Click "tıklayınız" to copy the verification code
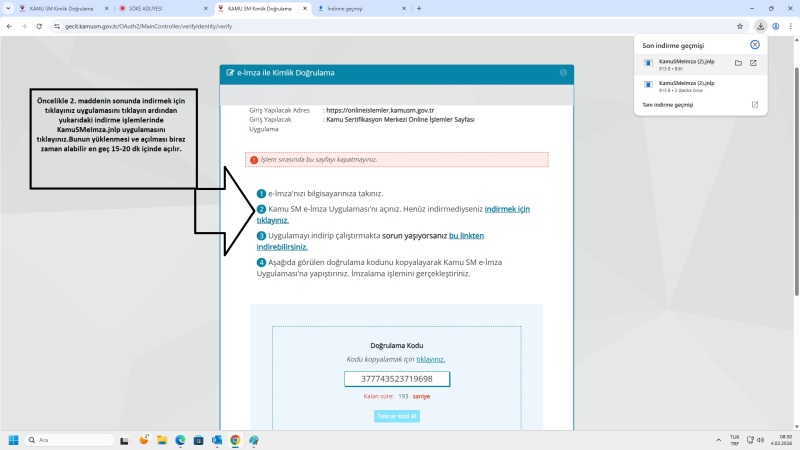 tap(431, 358)
